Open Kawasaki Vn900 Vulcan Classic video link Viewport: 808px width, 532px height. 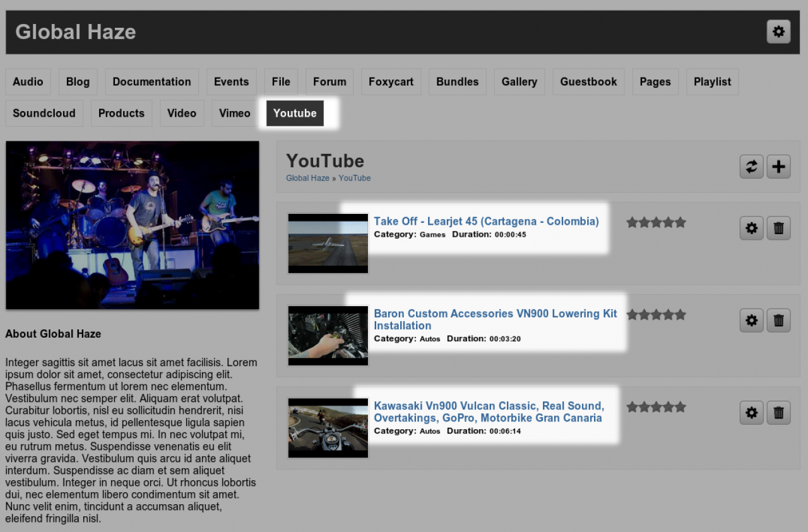(489, 411)
